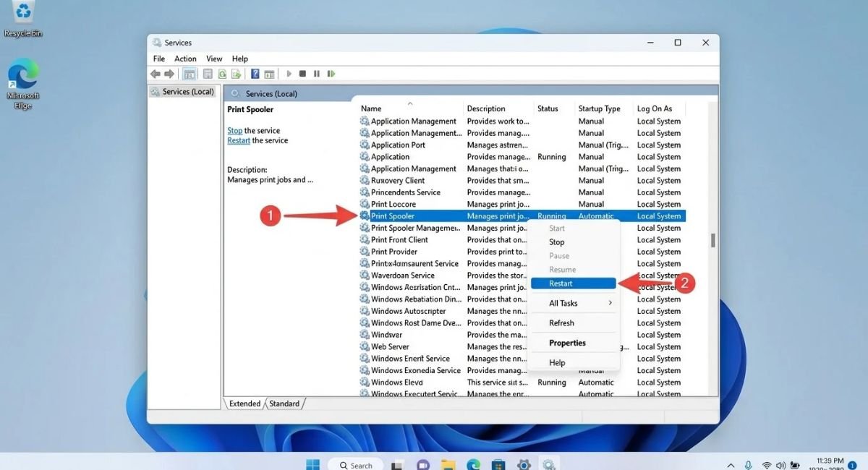Open the File menu
Screen dimensions: 868x470
pos(159,59)
